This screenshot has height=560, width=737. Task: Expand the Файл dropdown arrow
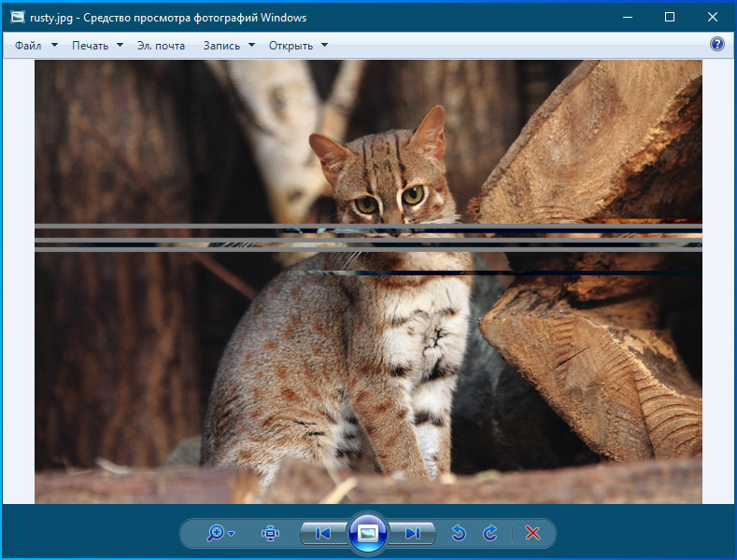[x=54, y=45]
